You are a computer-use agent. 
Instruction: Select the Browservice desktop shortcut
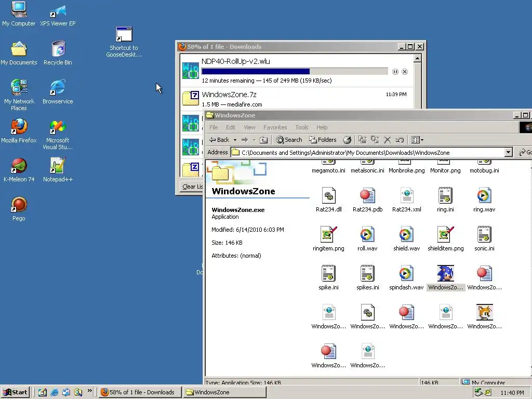[x=58, y=92]
